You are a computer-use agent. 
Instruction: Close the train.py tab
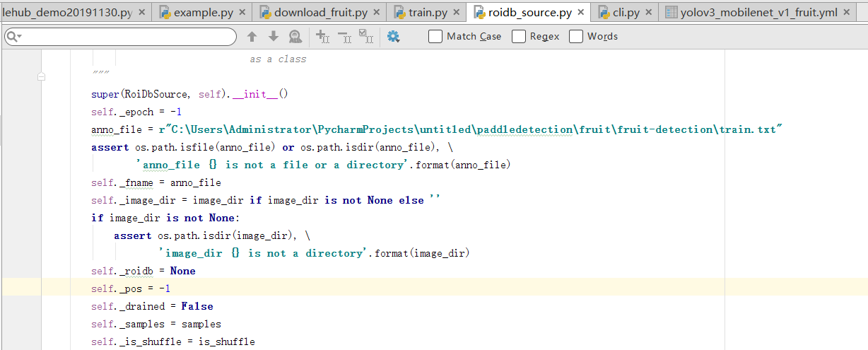455,13
